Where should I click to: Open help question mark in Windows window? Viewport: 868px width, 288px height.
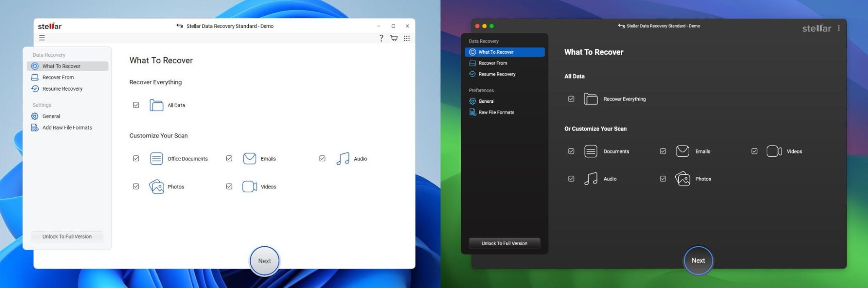coord(381,38)
